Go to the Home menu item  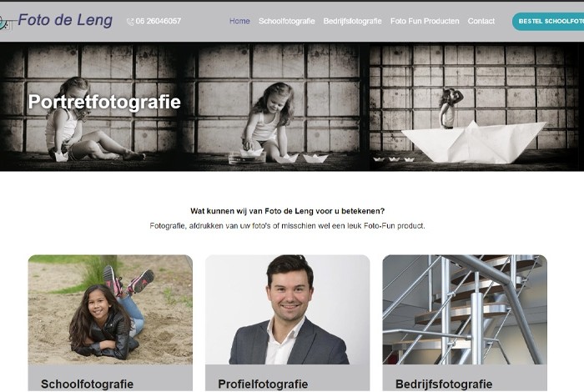pyautogui.click(x=239, y=21)
